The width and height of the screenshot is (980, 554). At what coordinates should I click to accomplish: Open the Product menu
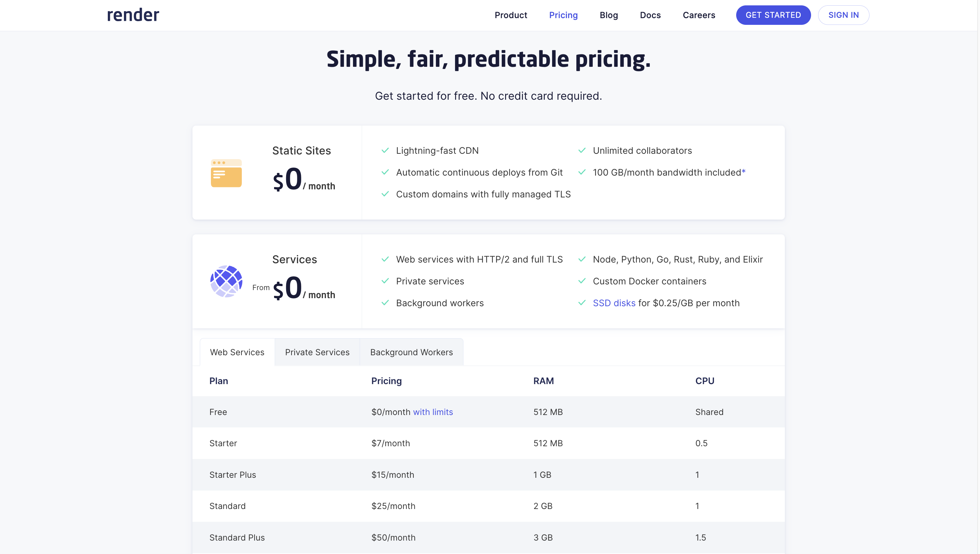[x=511, y=15]
